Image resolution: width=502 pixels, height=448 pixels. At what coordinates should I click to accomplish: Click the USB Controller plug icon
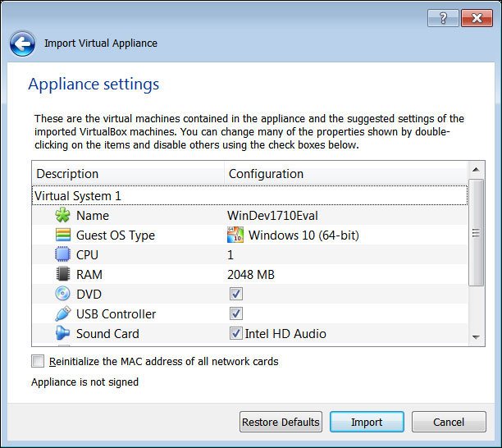63,314
